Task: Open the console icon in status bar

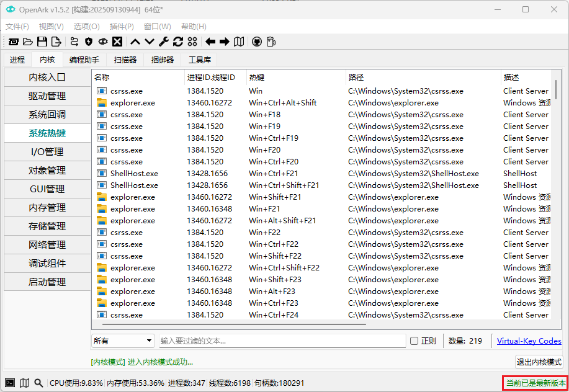Action: (10, 383)
